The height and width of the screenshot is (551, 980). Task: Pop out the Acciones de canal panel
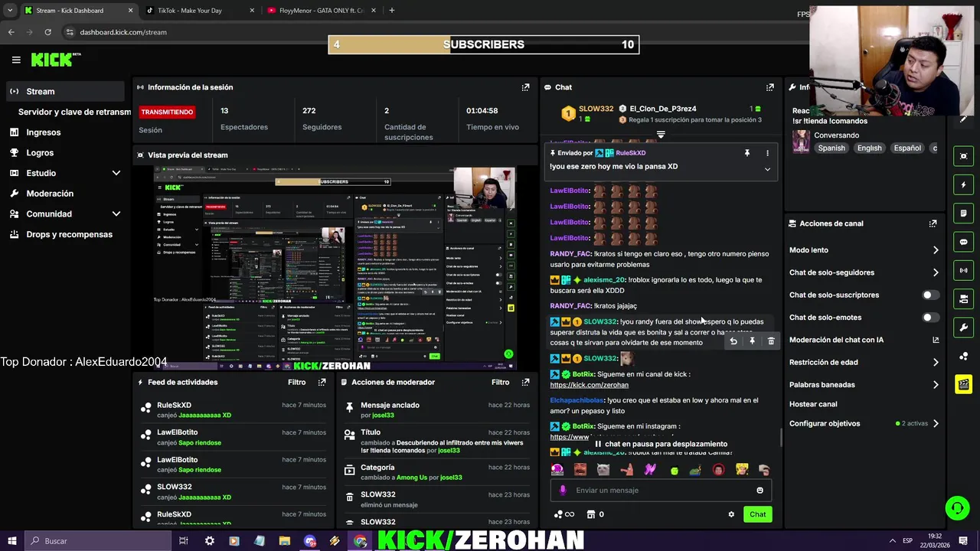(933, 223)
